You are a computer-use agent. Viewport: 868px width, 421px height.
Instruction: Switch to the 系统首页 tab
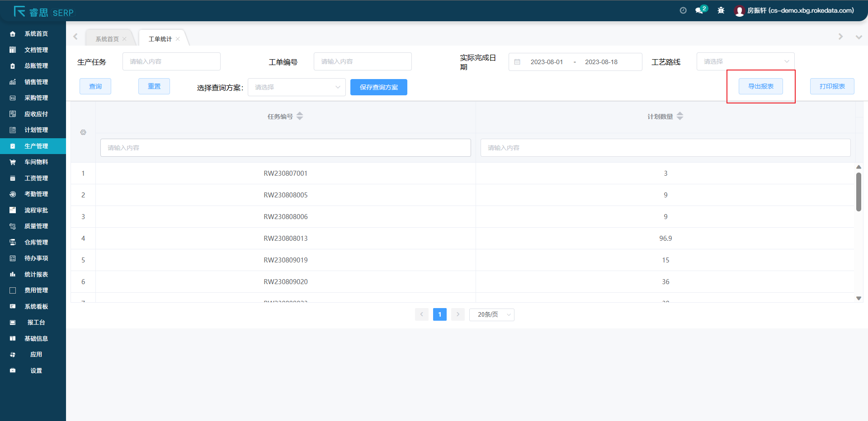(x=107, y=39)
